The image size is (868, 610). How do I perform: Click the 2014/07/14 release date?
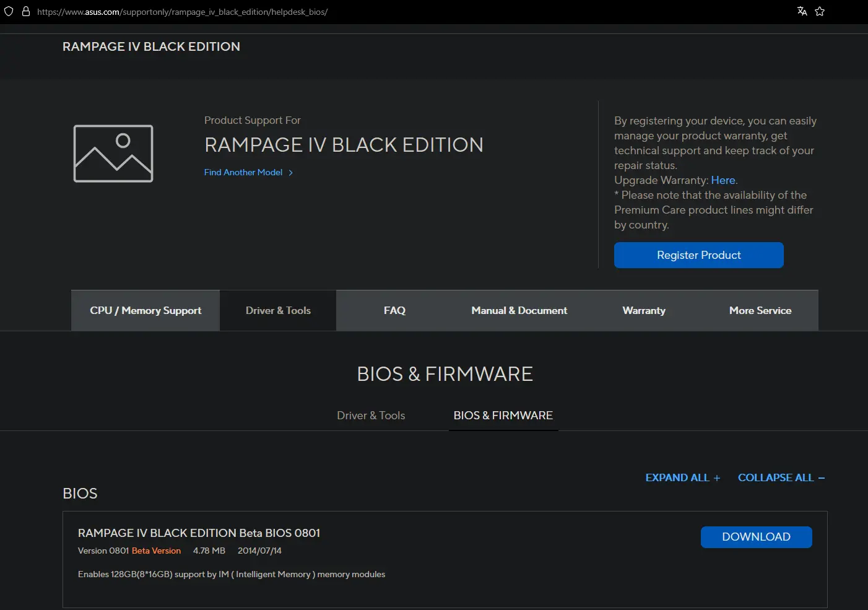click(x=259, y=551)
